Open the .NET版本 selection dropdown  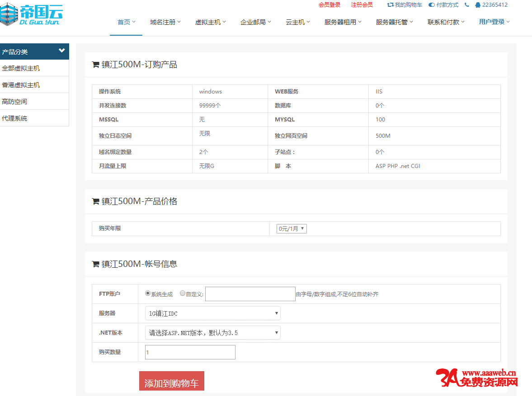tap(212, 333)
